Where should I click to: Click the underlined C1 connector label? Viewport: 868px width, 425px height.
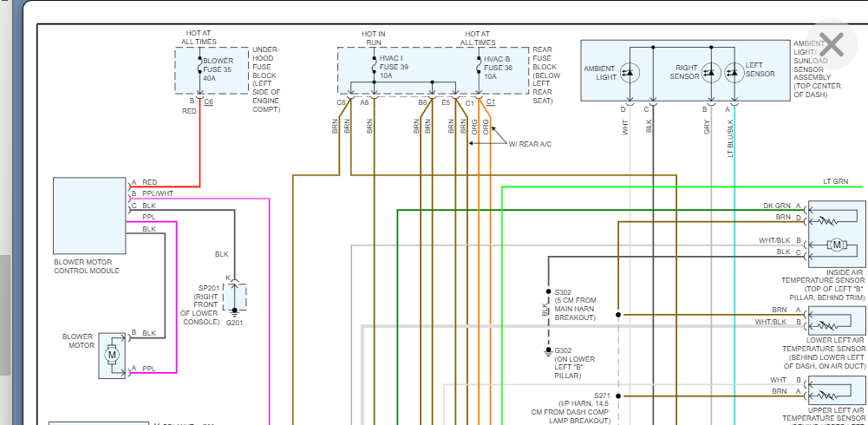491,102
